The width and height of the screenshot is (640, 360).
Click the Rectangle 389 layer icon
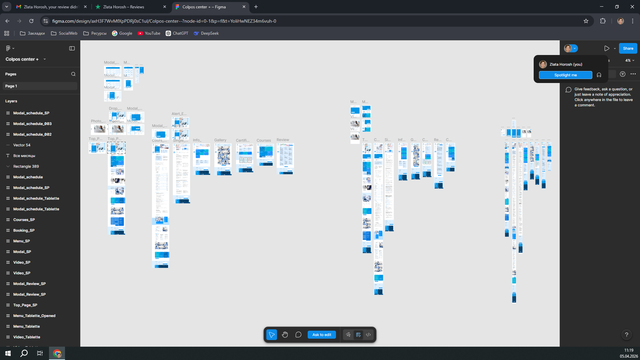(8, 166)
